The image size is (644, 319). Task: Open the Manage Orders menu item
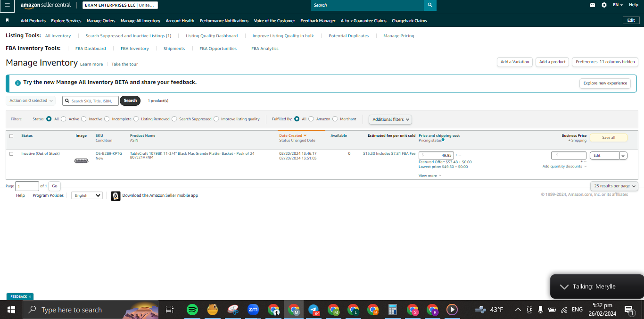pyautogui.click(x=101, y=21)
